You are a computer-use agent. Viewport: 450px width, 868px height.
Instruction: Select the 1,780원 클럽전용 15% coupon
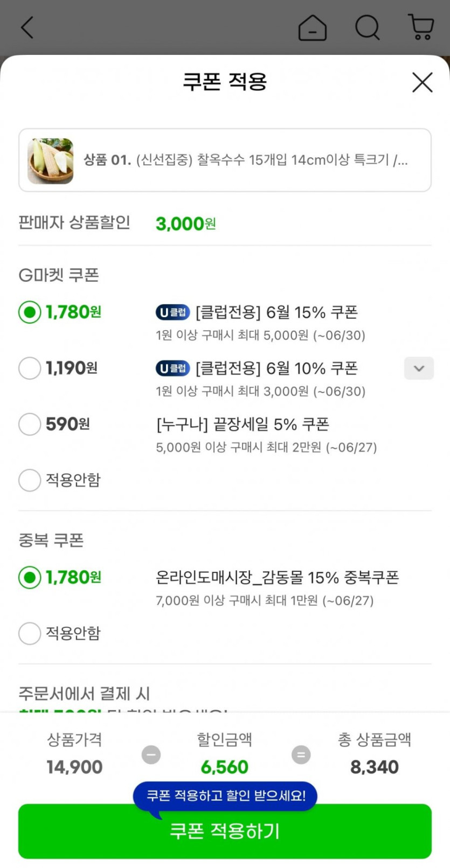pos(30,312)
